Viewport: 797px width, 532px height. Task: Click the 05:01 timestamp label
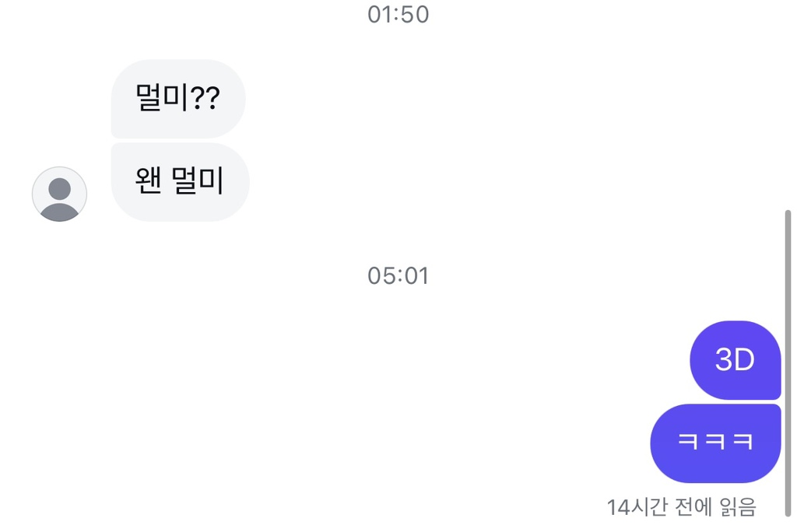(x=398, y=276)
